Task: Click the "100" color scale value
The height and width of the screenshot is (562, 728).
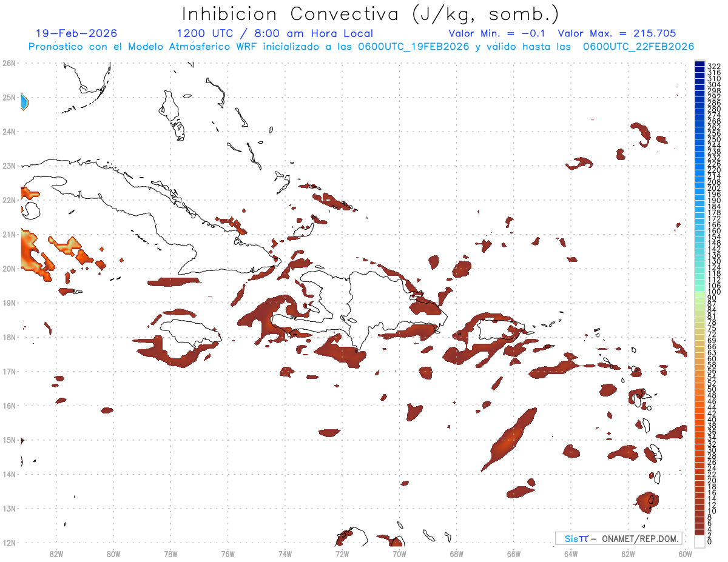Action: (714, 293)
